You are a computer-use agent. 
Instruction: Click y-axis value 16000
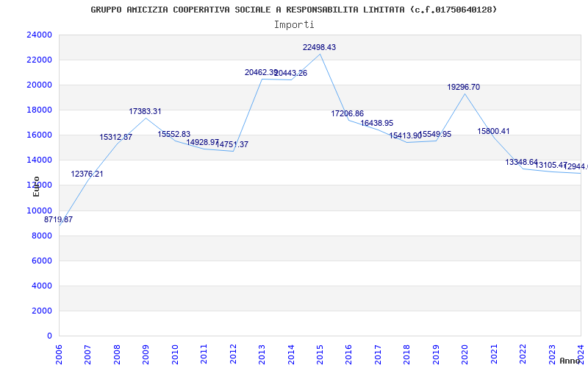pyautogui.click(x=40, y=135)
